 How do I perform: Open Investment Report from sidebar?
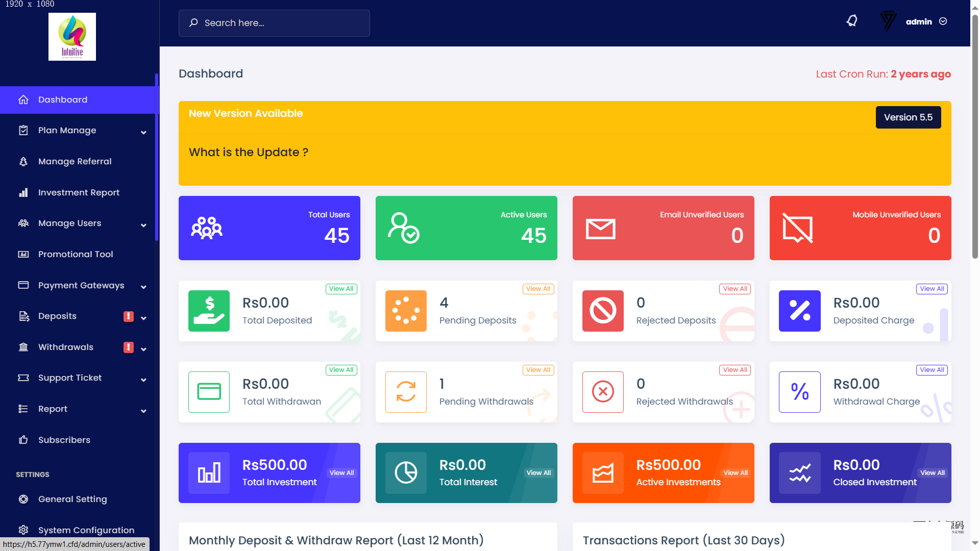tap(79, 192)
